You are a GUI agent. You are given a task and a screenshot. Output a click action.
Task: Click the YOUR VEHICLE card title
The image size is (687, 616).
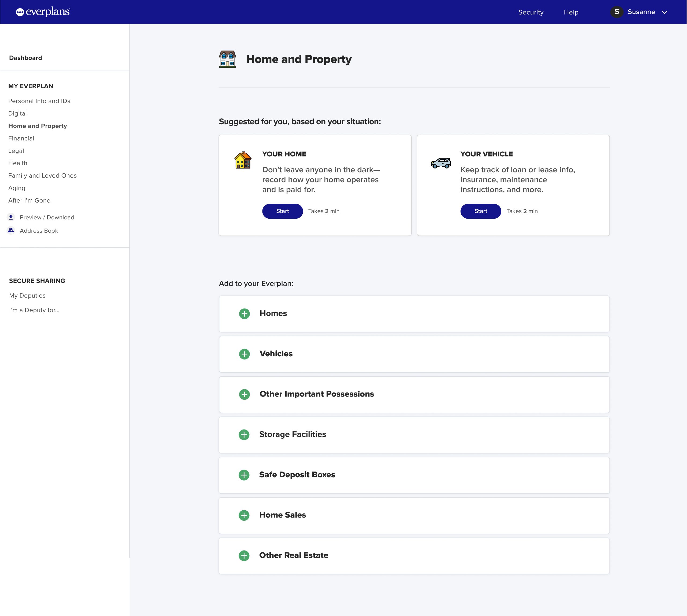click(486, 154)
